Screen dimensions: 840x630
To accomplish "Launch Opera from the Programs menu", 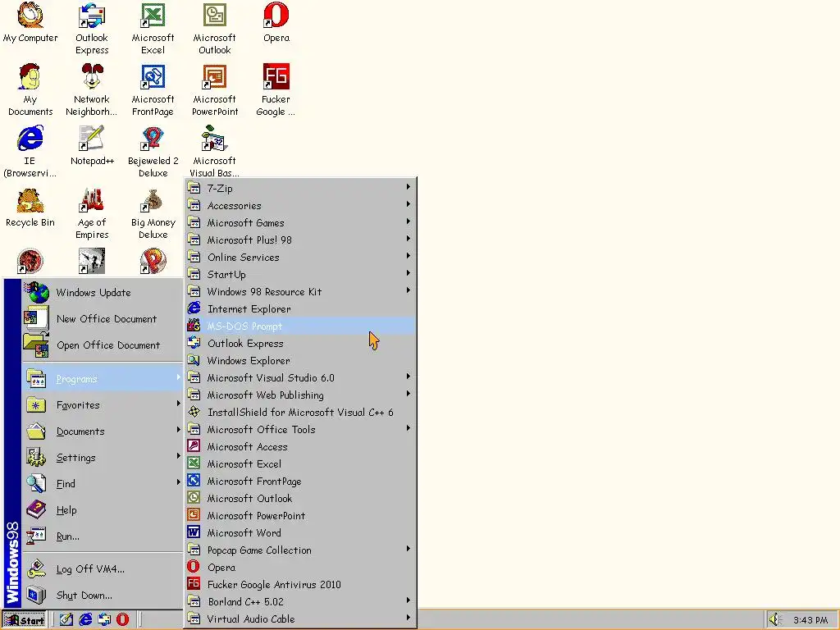I will coord(300,568).
